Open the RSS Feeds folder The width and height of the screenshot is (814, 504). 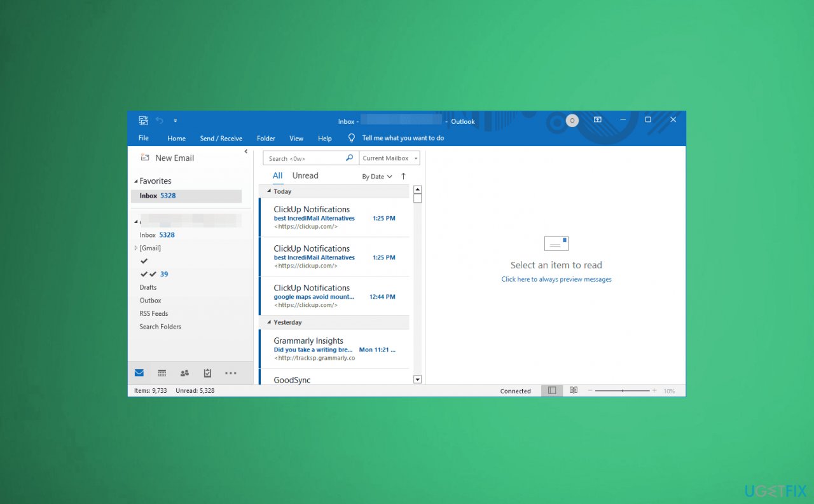tap(154, 313)
